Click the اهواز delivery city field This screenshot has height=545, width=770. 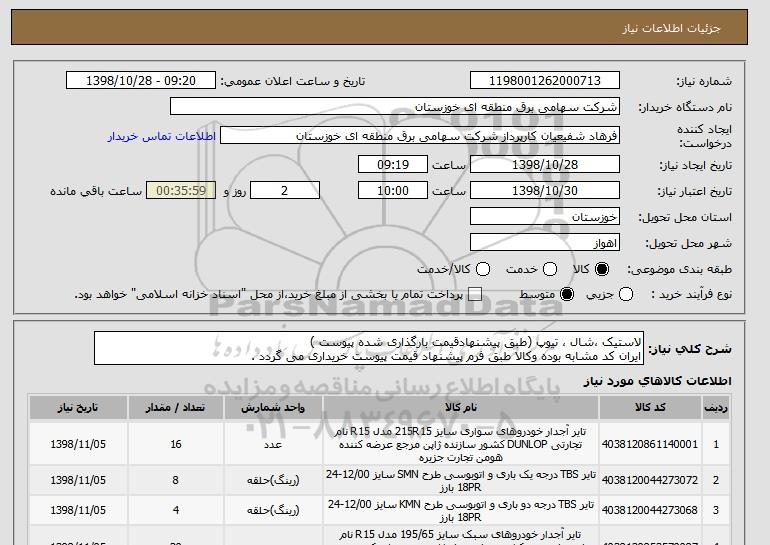click(544, 242)
